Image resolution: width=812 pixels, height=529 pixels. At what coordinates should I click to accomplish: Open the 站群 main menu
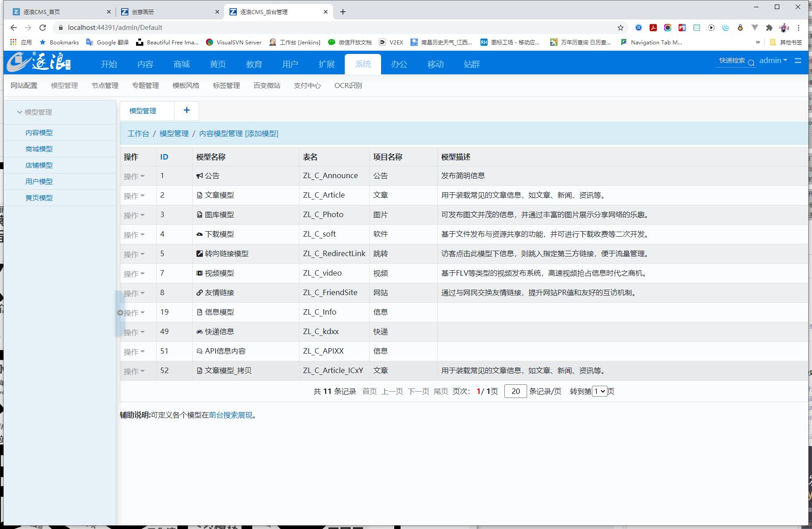[472, 64]
